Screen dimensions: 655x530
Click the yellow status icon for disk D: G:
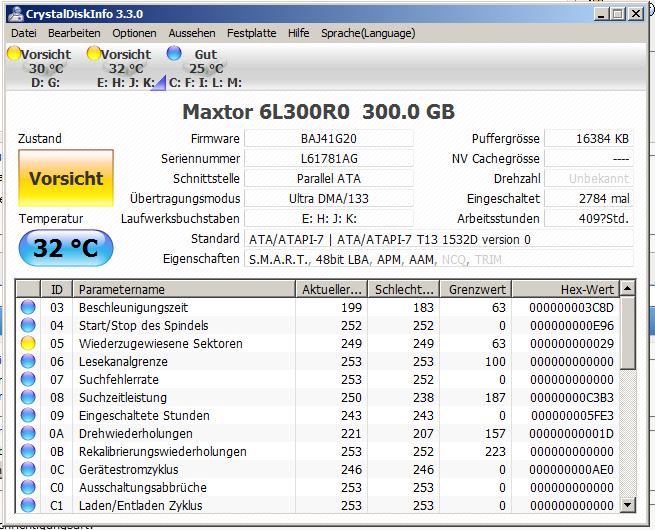pos(14,53)
